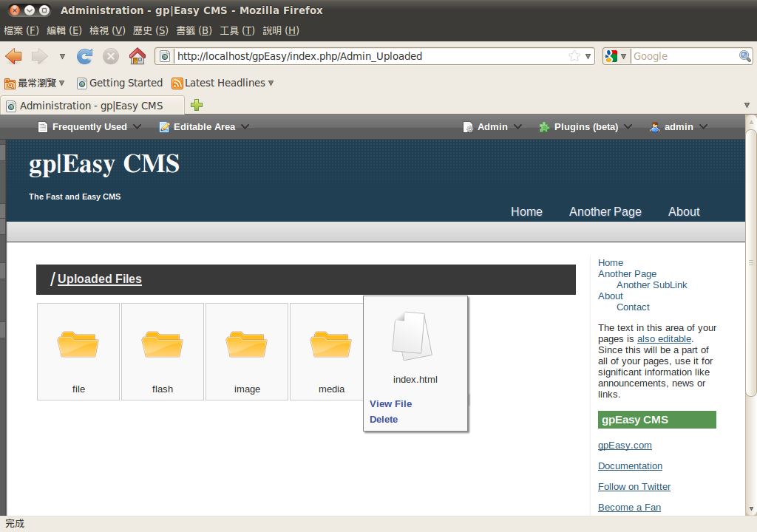Screen dimensions: 757x532
Task: Open the 檢視 (V) menu
Action: (107, 30)
